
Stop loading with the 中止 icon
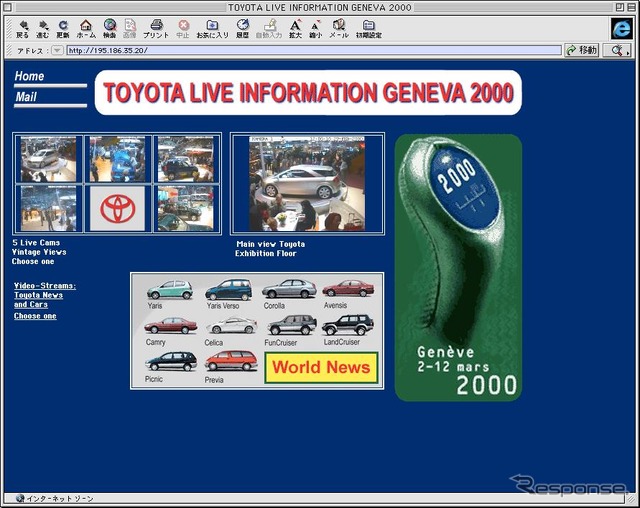(183, 29)
